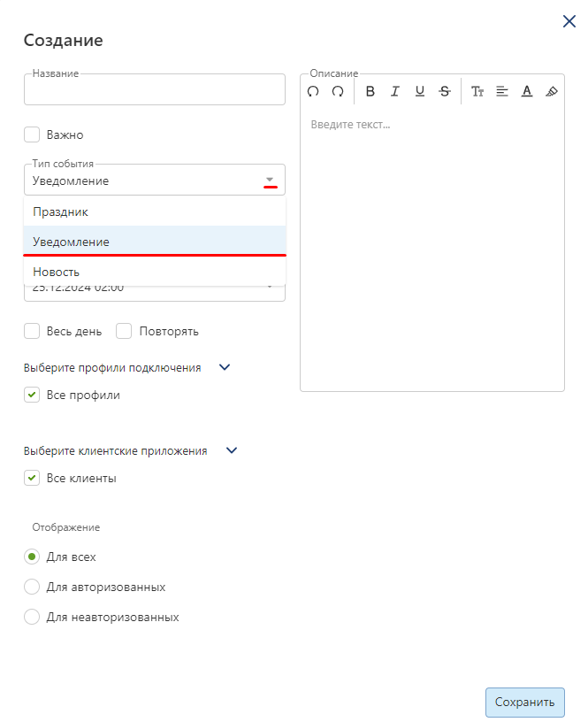Open text alignment options
The width and height of the screenshot is (588, 722).
(x=502, y=92)
